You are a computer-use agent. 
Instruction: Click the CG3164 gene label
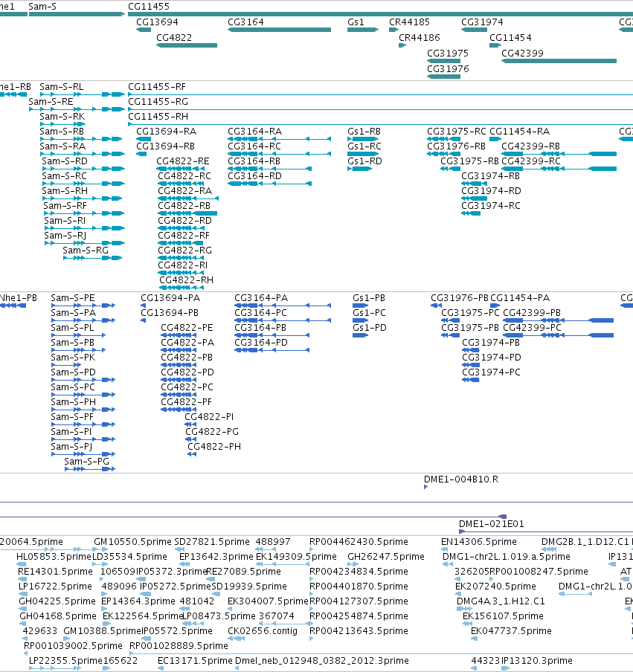pos(245,22)
